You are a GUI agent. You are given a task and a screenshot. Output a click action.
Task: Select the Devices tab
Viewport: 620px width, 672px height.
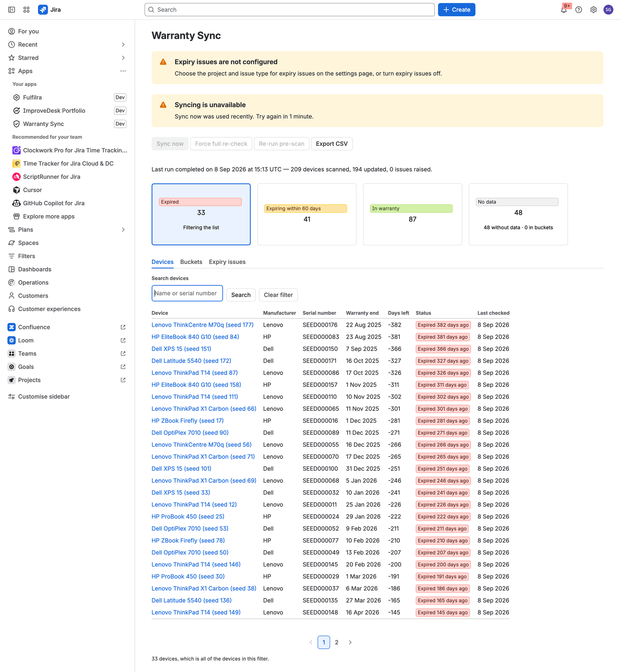click(162, 262)
